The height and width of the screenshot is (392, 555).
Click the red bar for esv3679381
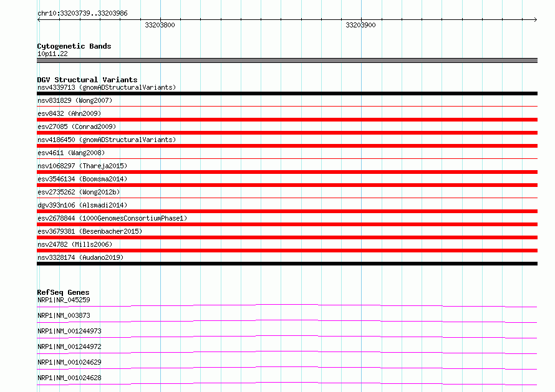coord(287,237)
